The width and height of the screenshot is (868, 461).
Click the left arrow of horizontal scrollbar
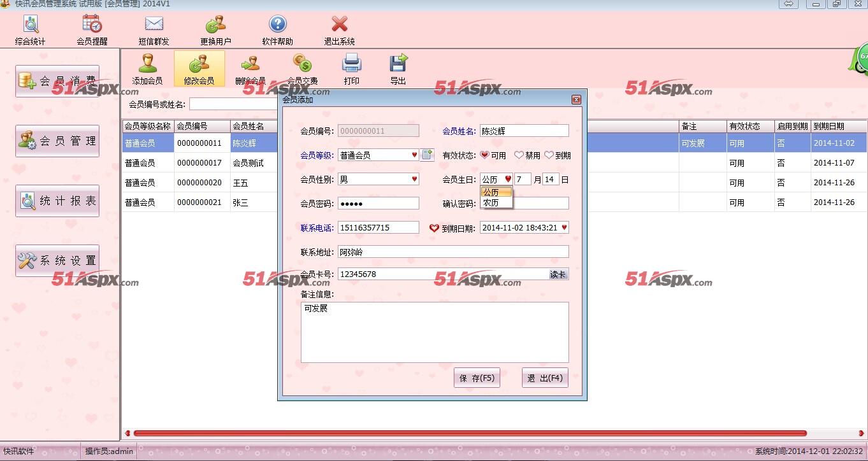[127, 433]
